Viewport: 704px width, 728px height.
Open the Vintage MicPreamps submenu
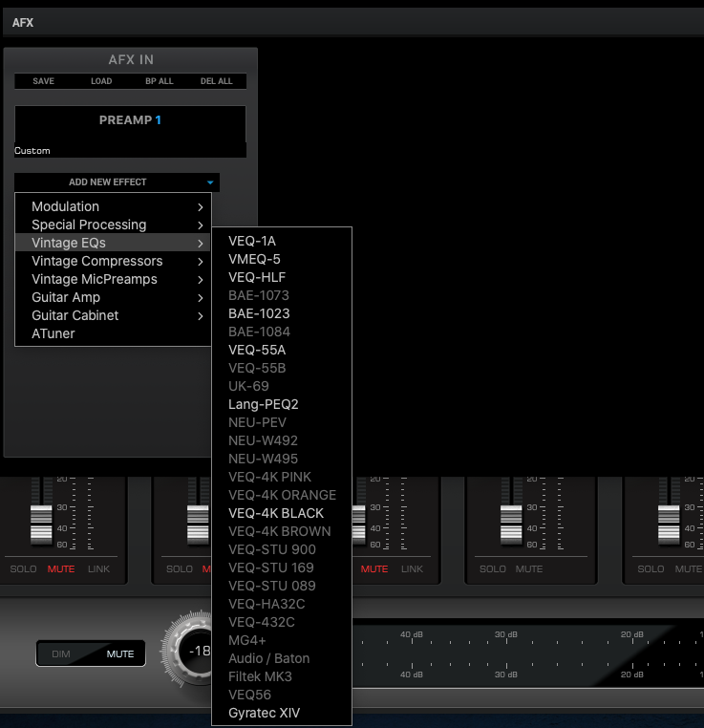point(113,279)
